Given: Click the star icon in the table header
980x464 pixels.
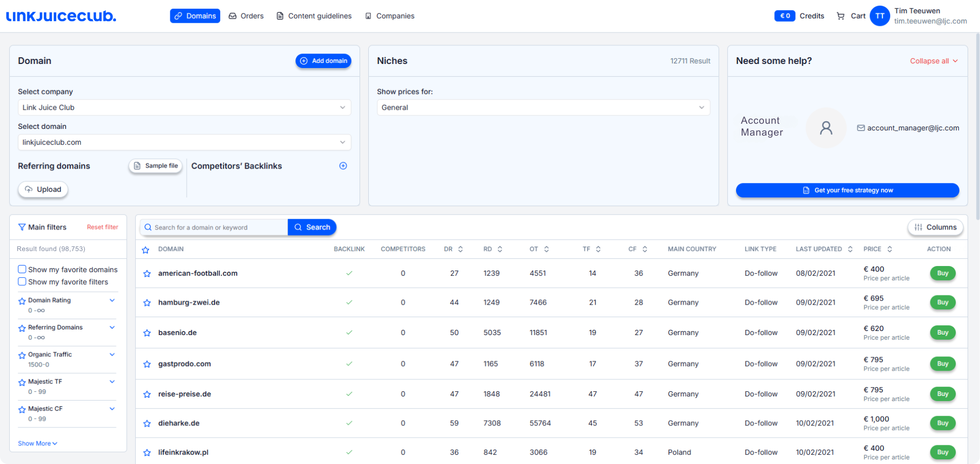Looking at the screenshot, I should [145, 250].
